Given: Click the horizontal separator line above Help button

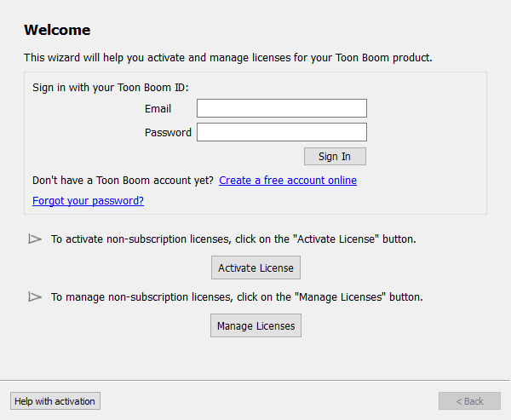Looking at the screenshot, I should click(255, 380).
